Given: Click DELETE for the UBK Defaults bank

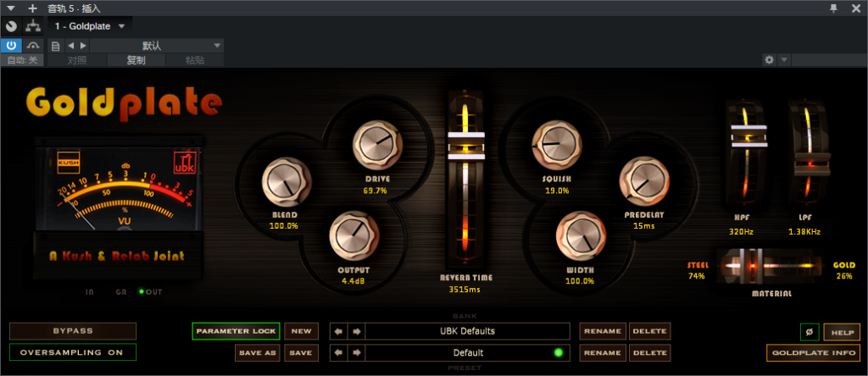Looking at the screenshot, I should [650, 330].
